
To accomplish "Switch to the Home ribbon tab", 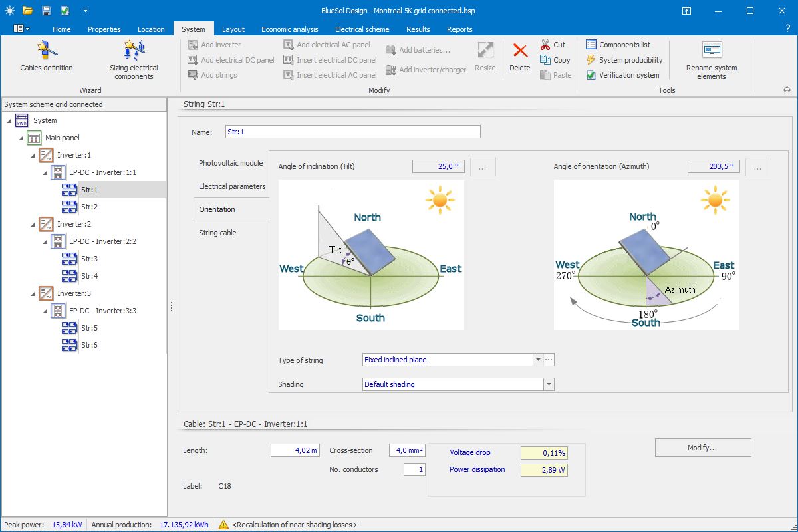I will point(62,29).
